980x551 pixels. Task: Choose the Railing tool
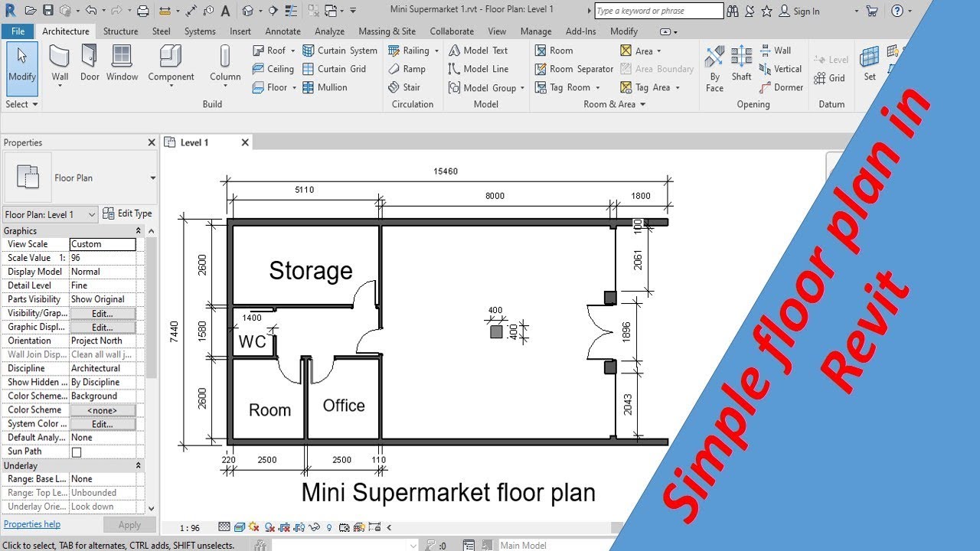(x=413, y=51)
